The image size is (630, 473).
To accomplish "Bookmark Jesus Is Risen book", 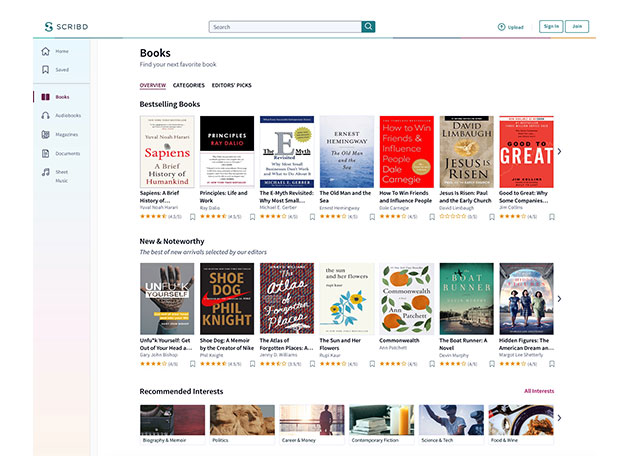I will [x=492, y=217].
